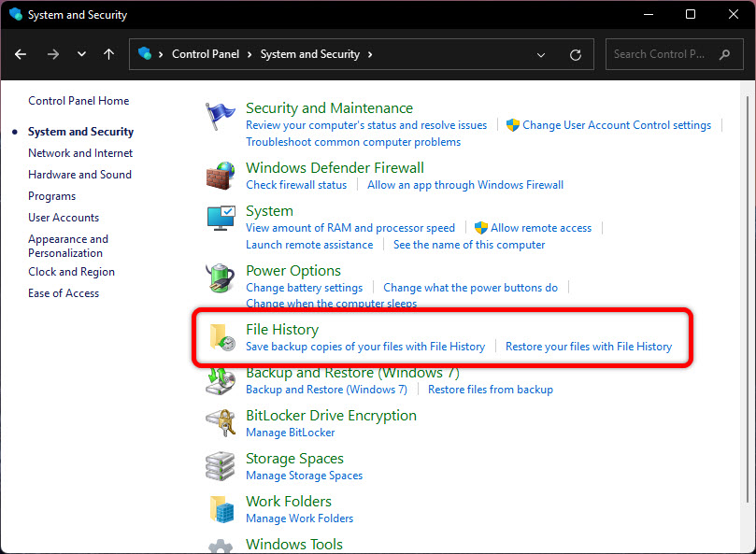This screenshot has width=756, height=554.
Task: Open Change User Account Control settings
Action: tap(617, 125)
